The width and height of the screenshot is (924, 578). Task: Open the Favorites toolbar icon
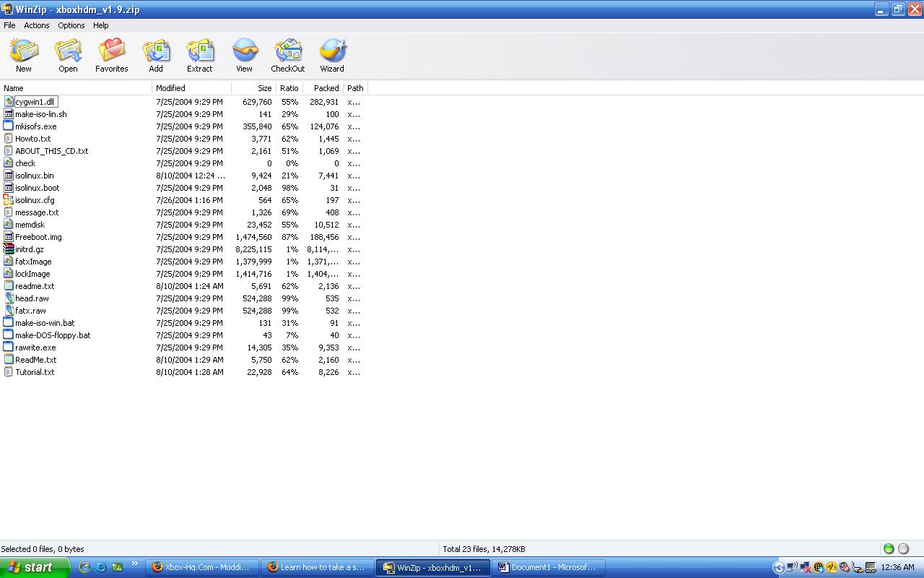(x=112, y=51)
